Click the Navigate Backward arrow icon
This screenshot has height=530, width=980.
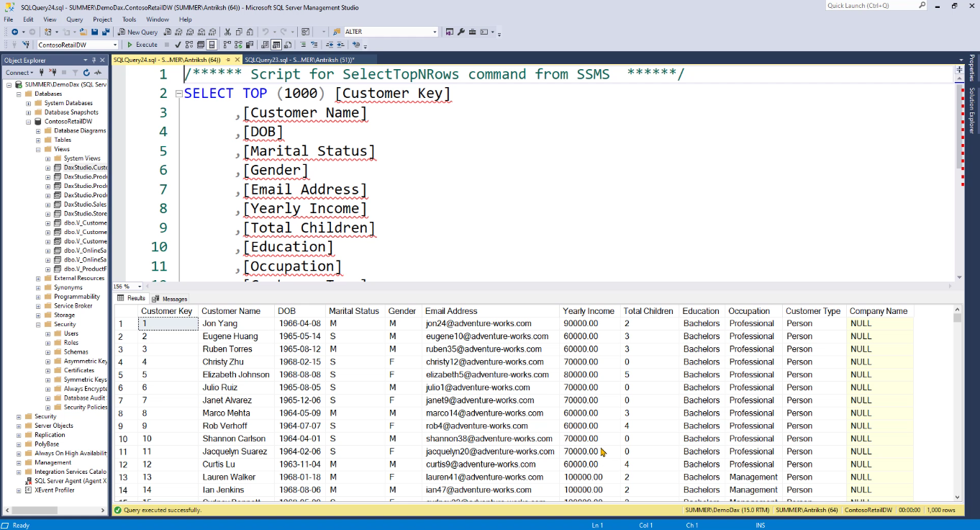coord(14,32)
